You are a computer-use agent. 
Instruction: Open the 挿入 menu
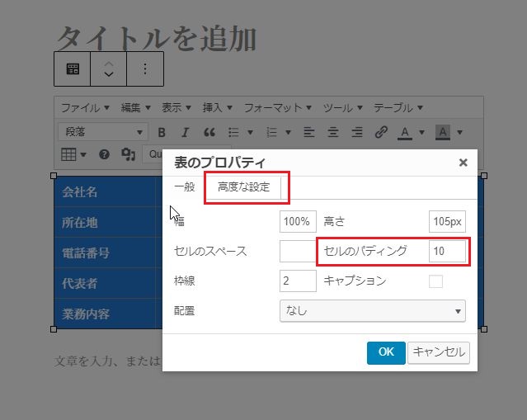tap(218, 108)
